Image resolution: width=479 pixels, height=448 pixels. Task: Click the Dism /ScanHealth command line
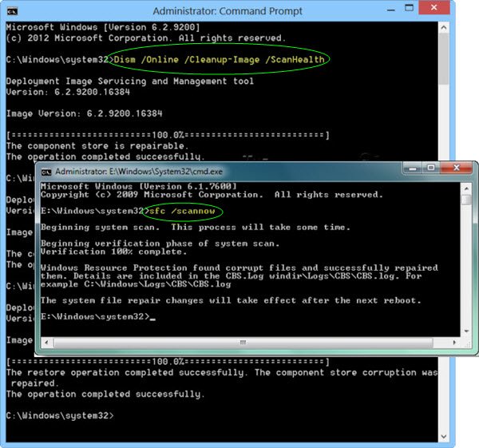click(219, 59)
